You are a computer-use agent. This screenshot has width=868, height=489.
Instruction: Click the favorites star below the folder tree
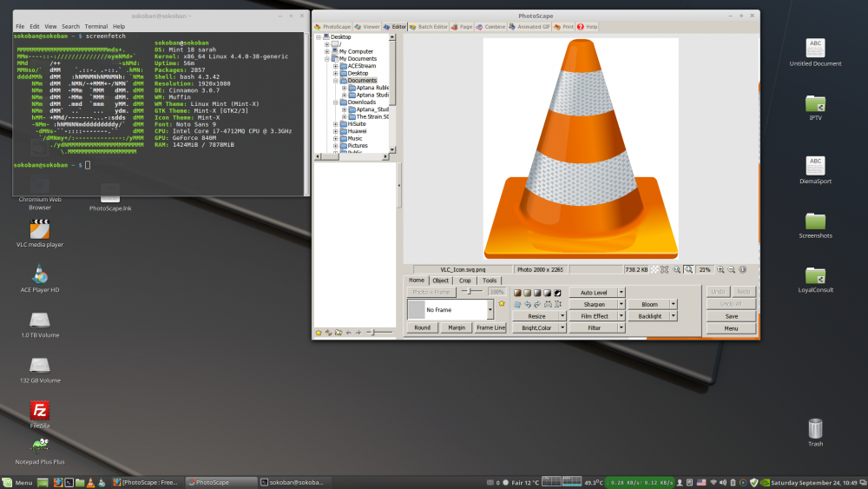point(319,333)
